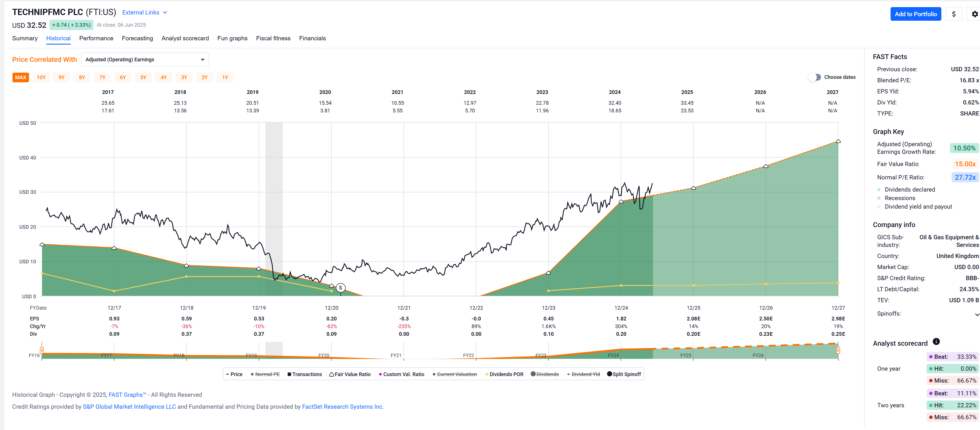Open the Analyst scorecard tab
980x430 pixels.
(185, 38)
